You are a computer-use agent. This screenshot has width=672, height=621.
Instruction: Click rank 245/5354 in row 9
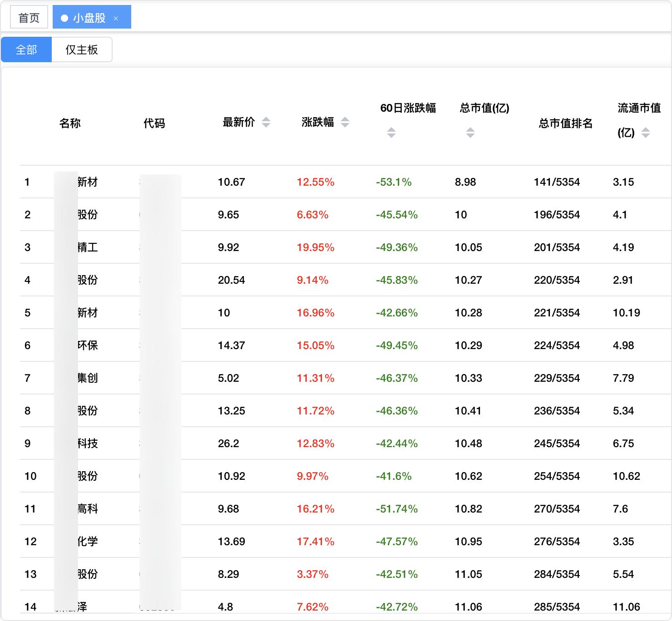(x=557, y=444)
